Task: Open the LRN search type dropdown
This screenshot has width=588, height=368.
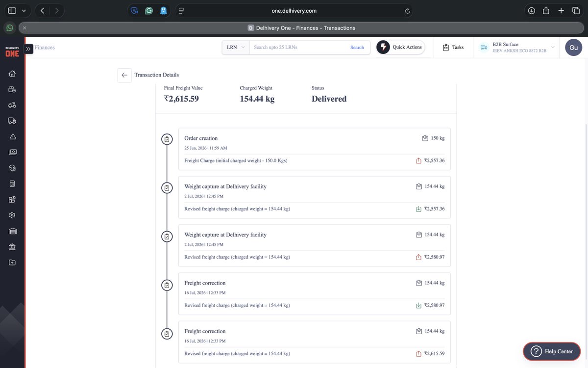Action: pos(236,47)
